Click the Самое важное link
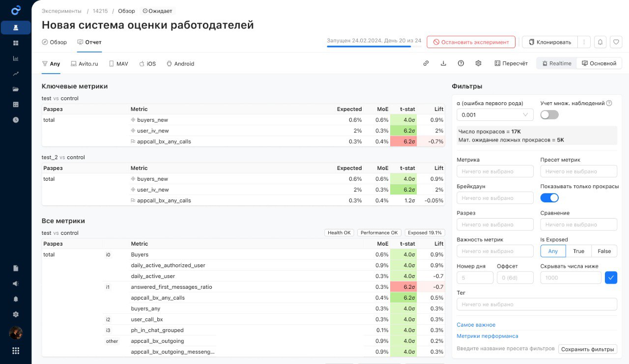 point(476,325)
